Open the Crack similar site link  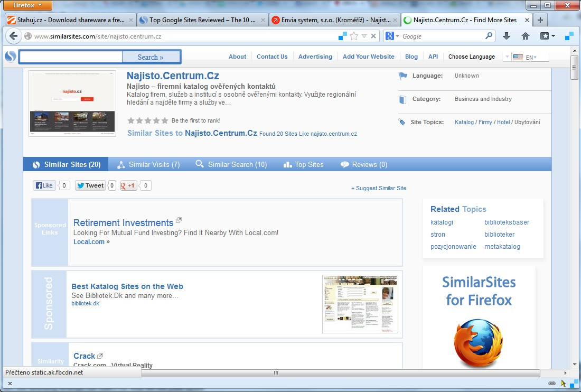click(84, 356)
